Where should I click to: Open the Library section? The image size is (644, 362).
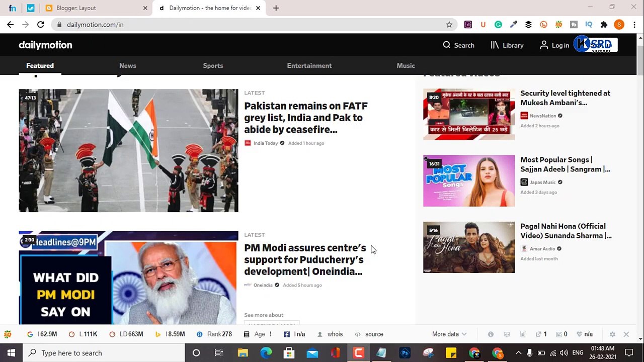tap(507, 45)
